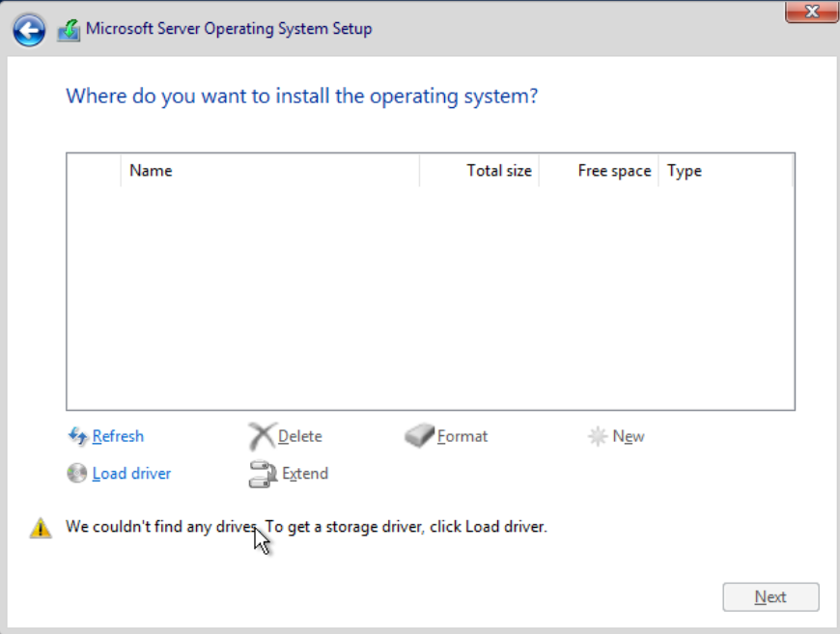Screen dimensions: 840x634
Task: Click the Format drive icon
Action: click(419, 436)
